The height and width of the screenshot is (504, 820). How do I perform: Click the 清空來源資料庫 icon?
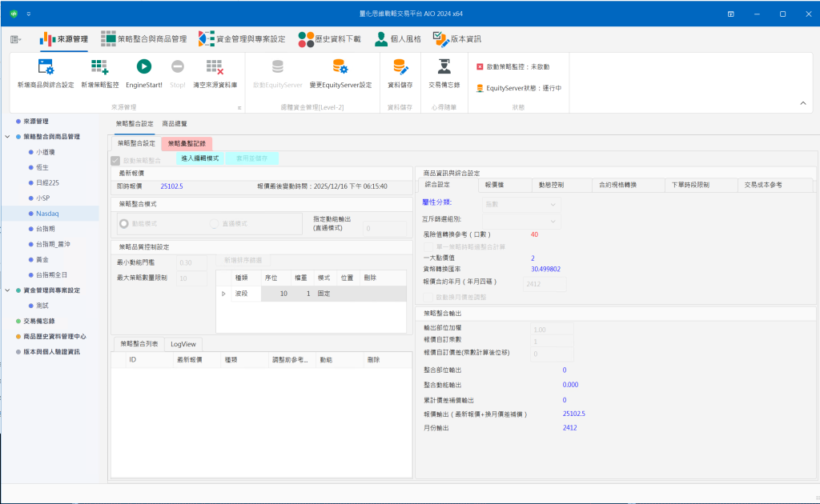pos(215,68)
